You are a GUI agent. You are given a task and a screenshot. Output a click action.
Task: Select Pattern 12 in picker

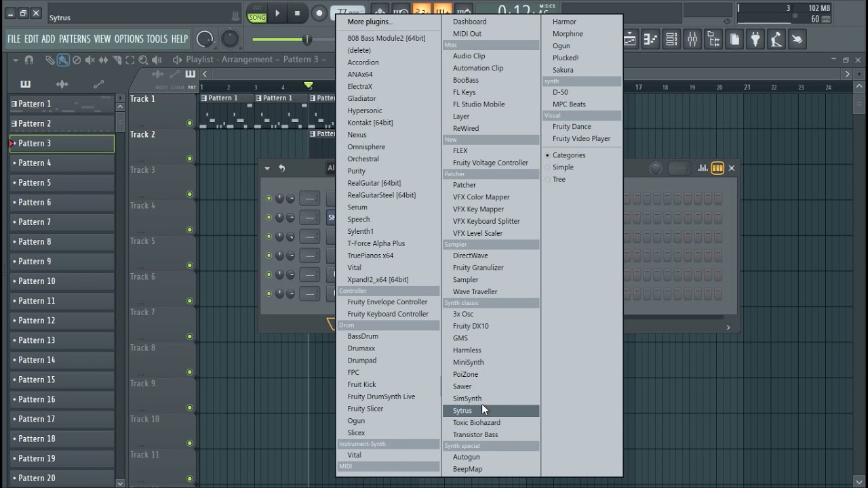tap(62, 321)
